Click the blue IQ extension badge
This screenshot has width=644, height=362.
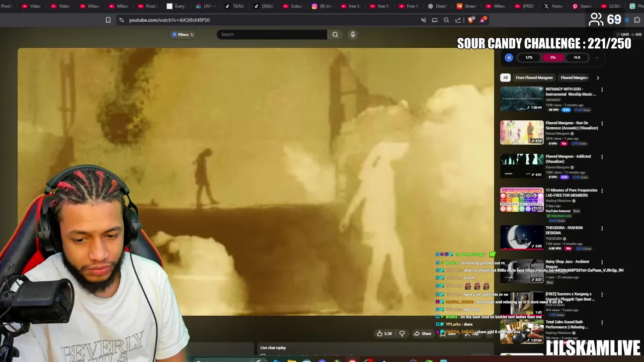[509, 57]
